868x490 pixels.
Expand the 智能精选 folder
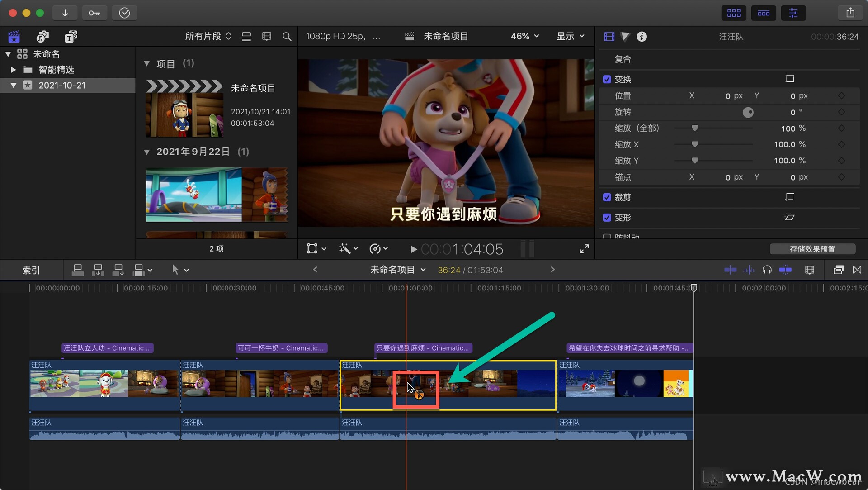[x=13, y=70]
